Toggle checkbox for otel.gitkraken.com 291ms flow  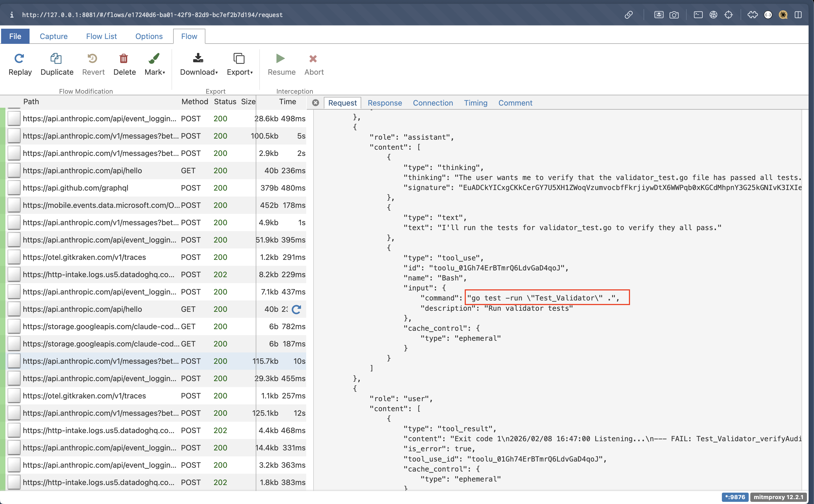(x=14, y=257)
